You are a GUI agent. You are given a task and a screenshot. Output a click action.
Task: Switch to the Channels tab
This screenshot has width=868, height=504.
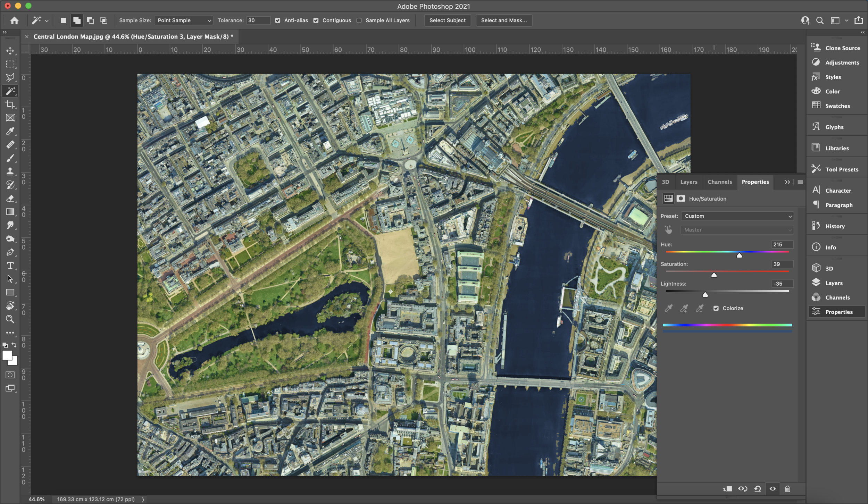[x=719, y=182]
